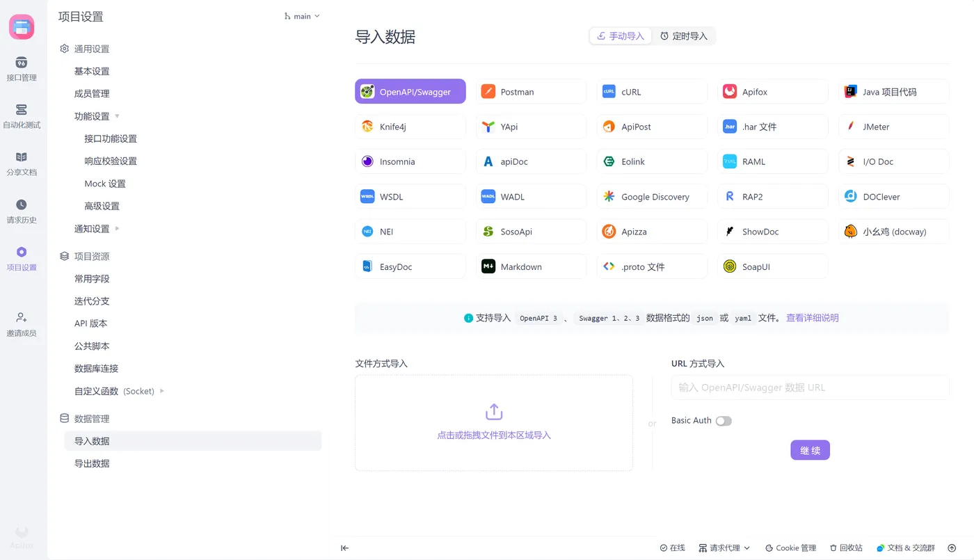Pick RAP2 as import source
This screenshot has height=560, width=974.
coord(773,196)
